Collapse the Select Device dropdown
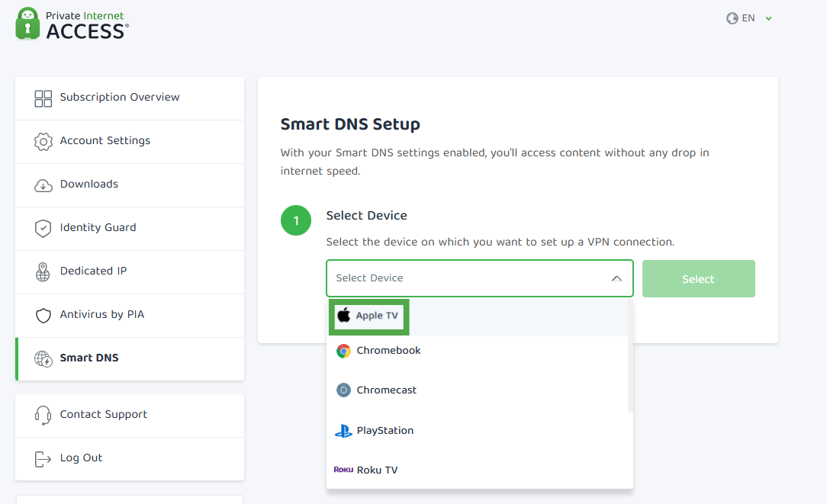Image resolution: width=827 pixels, height=504 pixels. point(479,278)
